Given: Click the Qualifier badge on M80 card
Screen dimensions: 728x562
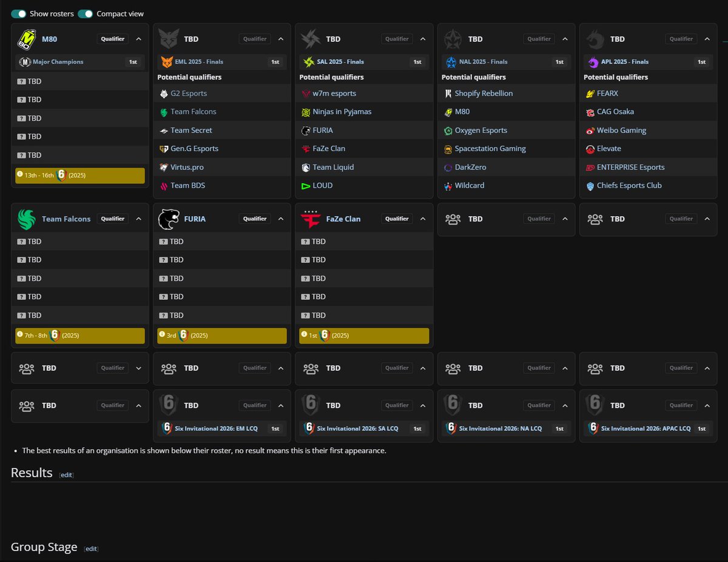Looking at the screenshot, I should (x=113, y=39).
